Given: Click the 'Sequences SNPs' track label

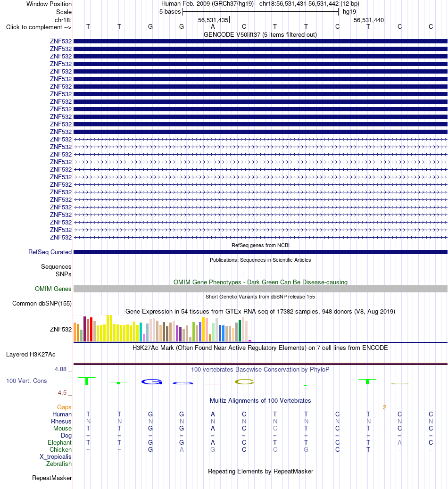Looking at the screenshot, I should tap(56, 270).
